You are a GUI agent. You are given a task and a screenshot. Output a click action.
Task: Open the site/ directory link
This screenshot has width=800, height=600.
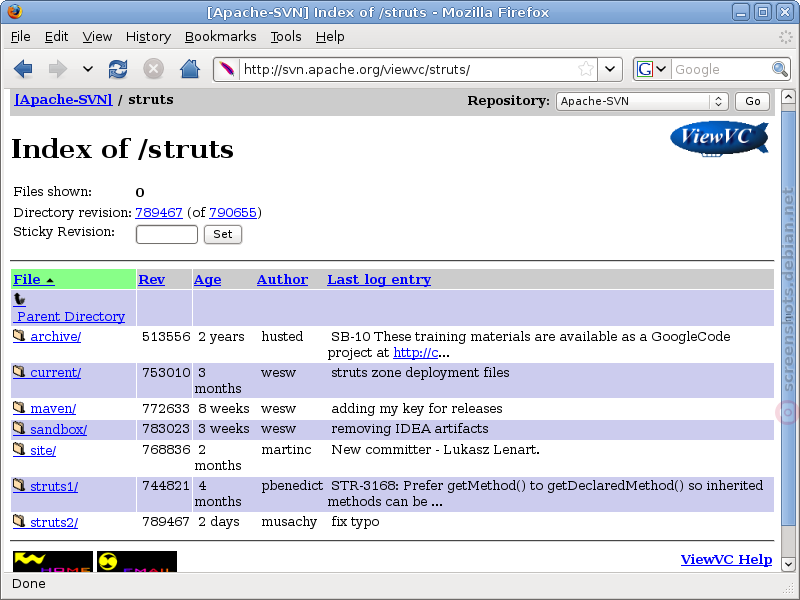pyautogui.click(x=43, y=451)
